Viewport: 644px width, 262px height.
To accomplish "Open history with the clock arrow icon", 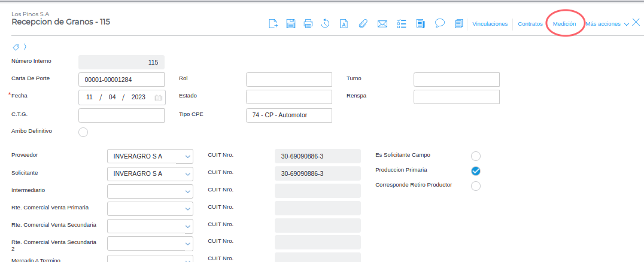I will tap(326, 24).
